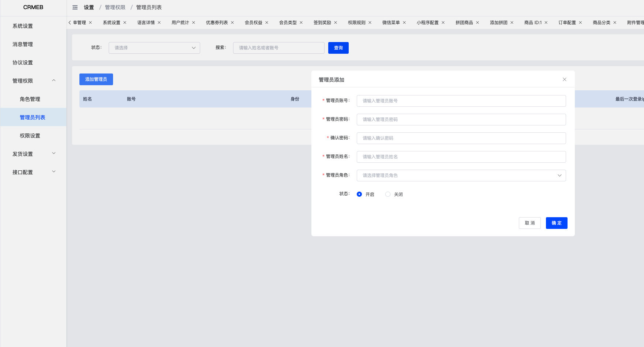
Task: Click the 管理权限 breadcrumb link
Action: tap(115, 7)
